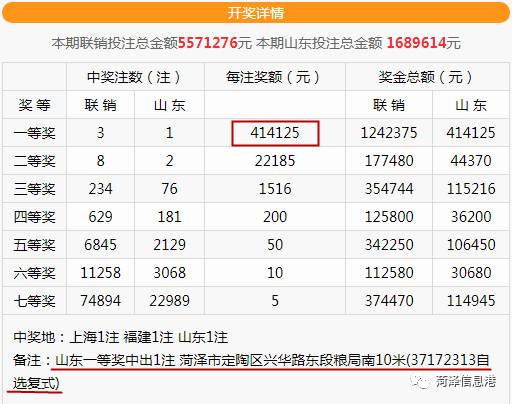Click the 菏泽信息港 watermark text
This screenshot has height=404, width=512.
(466, 382)
